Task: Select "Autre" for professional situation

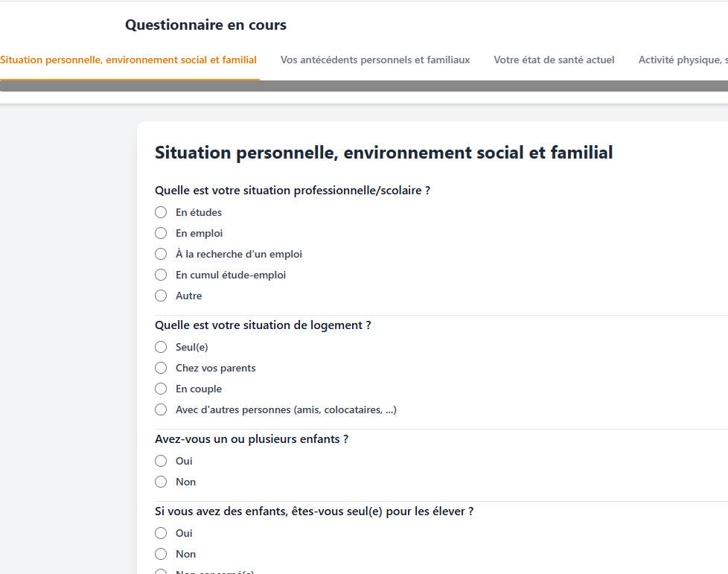Action: (x=161, y=296)
